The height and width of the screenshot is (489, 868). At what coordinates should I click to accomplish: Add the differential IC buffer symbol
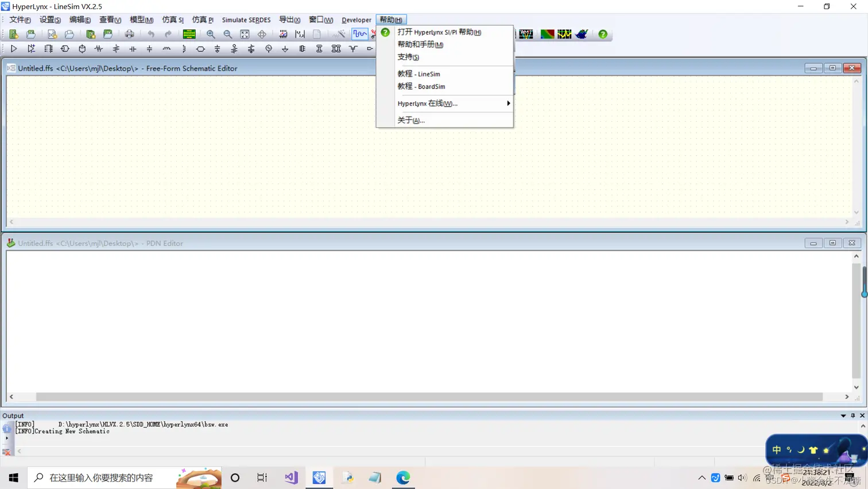click(31, 49)
